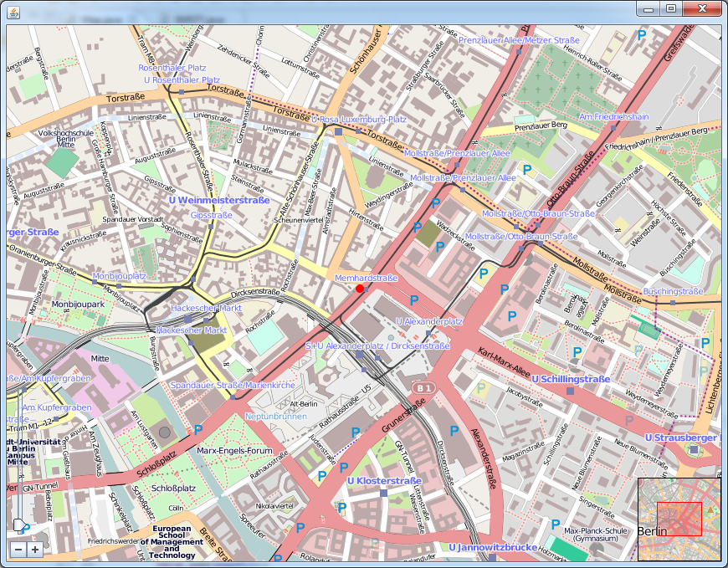728x568 pixels.
Task: Click the zoom in plus button
Action: click(x=34, y=550)
